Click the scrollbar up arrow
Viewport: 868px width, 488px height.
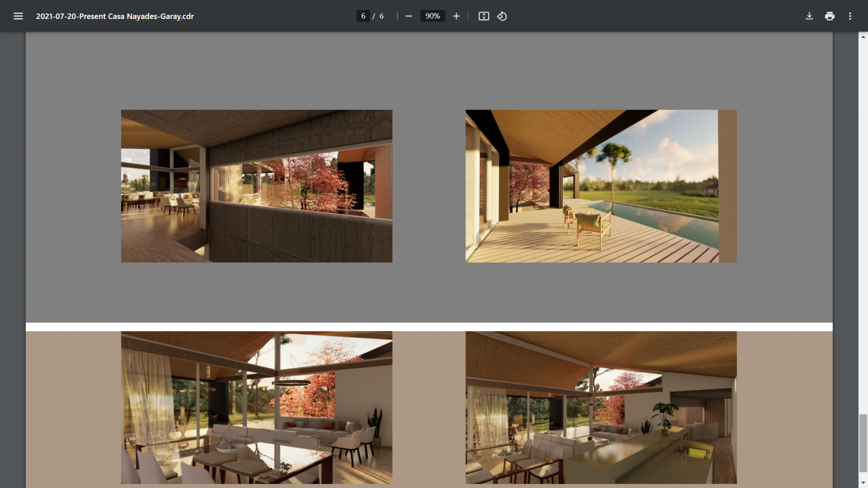[863, 36]
